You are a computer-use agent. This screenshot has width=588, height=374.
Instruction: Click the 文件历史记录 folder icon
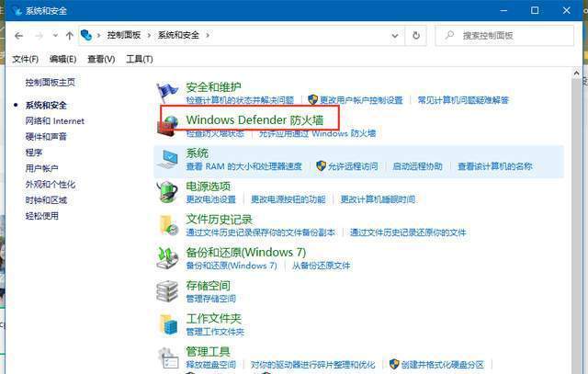pos(167,225)
